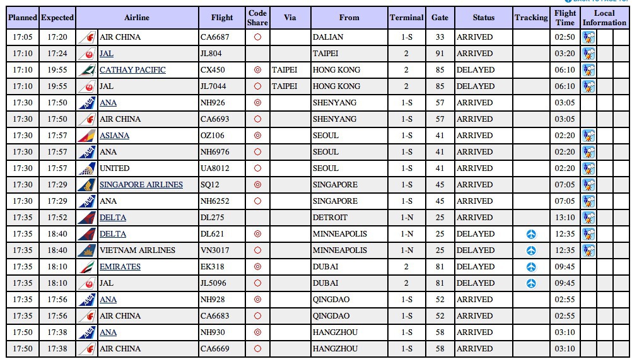The image size is (632, 364).
Task: Click the Flight Time column header
Action: coord(565,18)
